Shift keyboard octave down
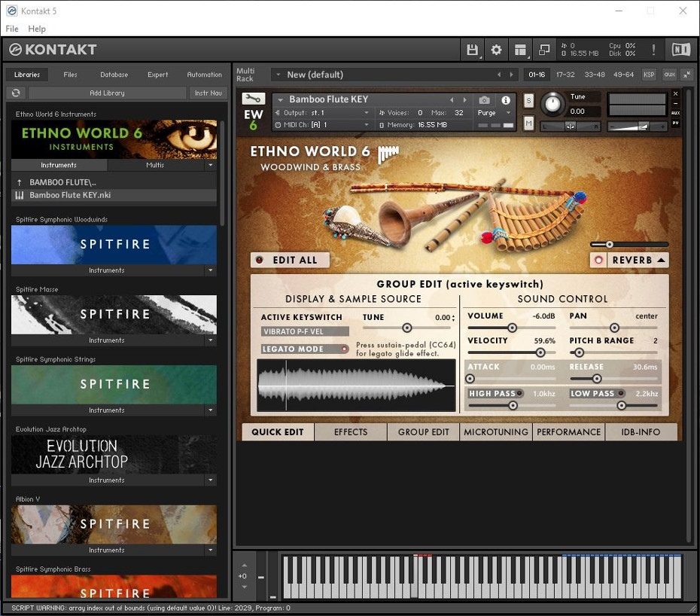This screenshot has width=700, height=616. click(244, 587)
